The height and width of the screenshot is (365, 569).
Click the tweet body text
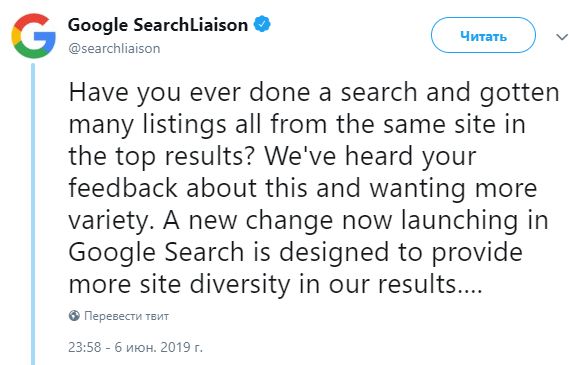[314, 188]
